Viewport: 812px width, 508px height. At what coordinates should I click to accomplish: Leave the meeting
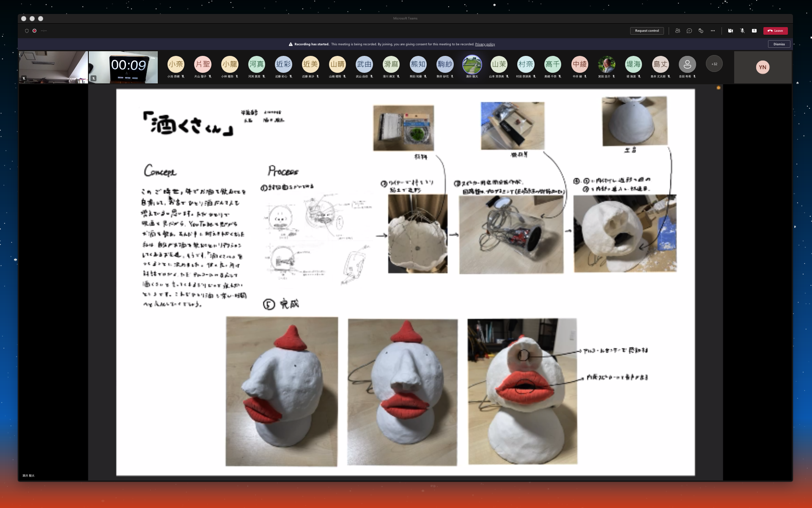pyautogui.click(x=776, y=30)
